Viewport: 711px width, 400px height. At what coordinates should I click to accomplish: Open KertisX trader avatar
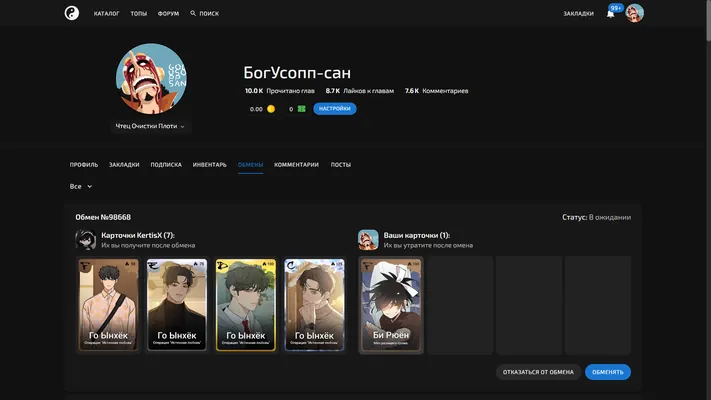click(86, 240)
